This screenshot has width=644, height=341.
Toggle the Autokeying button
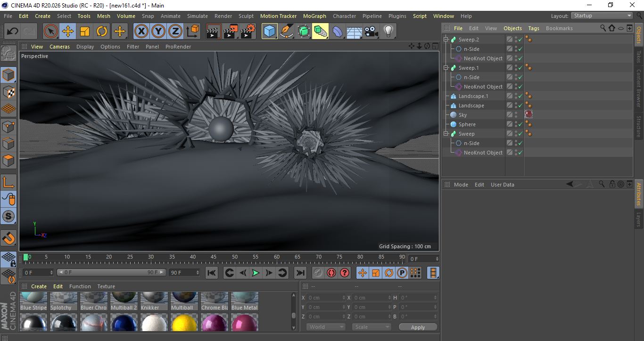331,273
